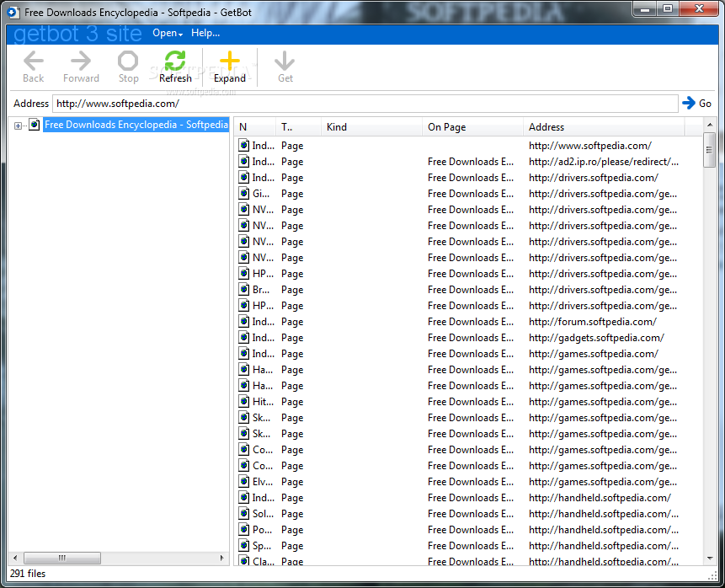Click the file list scroll down arrow

[709, 559]
